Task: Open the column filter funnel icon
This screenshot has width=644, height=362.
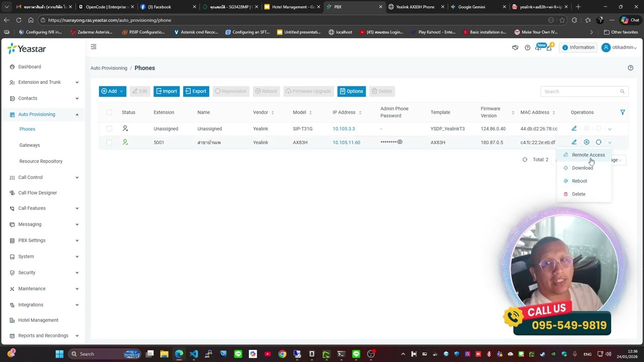Action: coord(622,112)
